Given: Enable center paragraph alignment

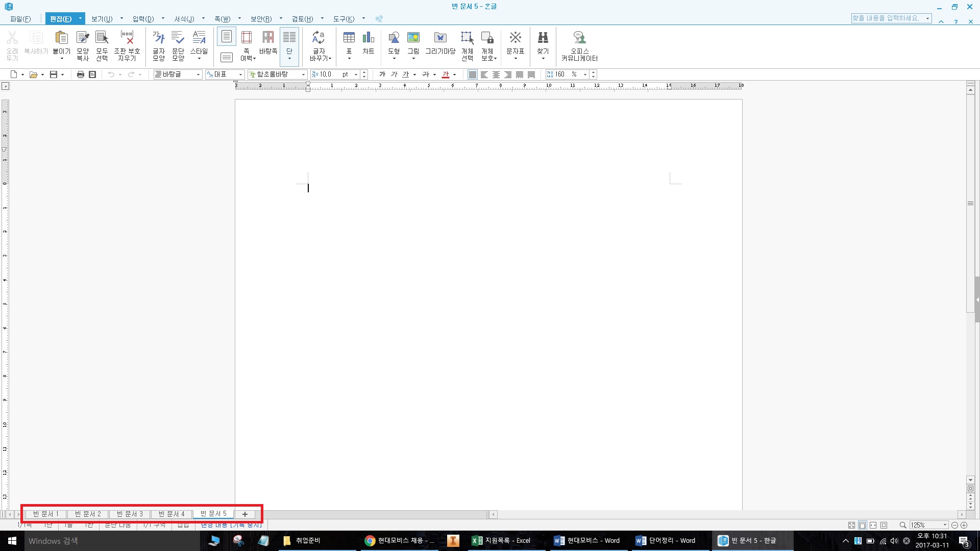Looking at the screenshot, I should tap(496, 74).
